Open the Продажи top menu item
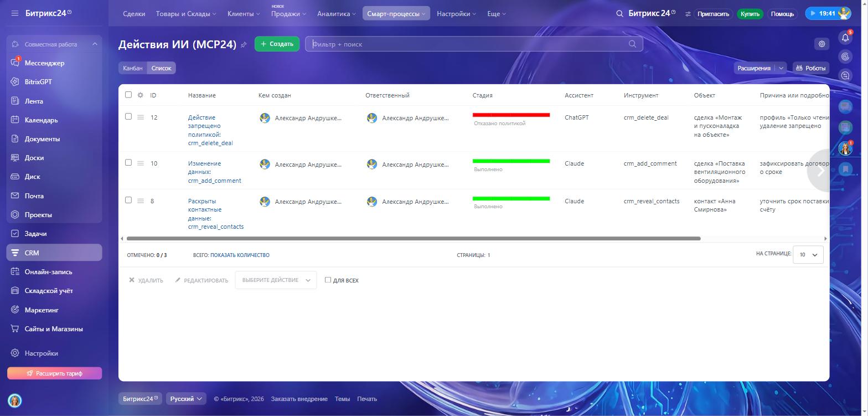 (288, 14)
